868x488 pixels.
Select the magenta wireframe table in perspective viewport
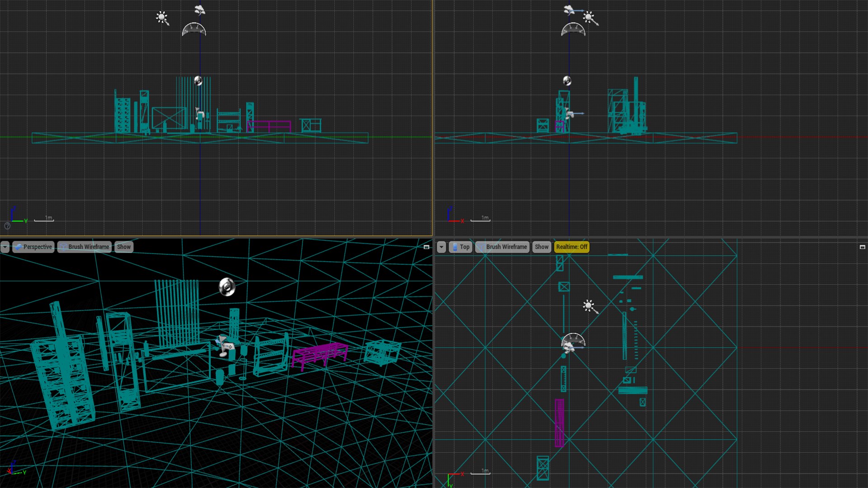click(x=320, y=356)
